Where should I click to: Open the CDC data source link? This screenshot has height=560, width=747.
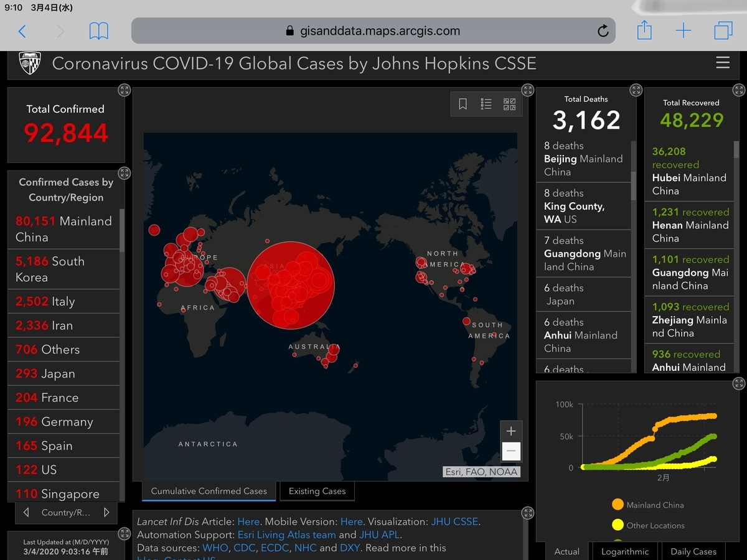[x=245, y=548]
